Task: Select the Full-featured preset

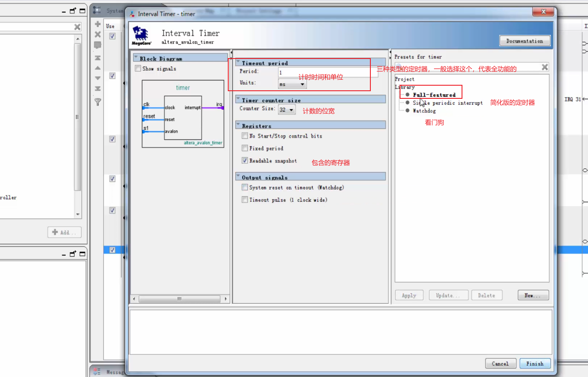Action: tap(434, 95)
